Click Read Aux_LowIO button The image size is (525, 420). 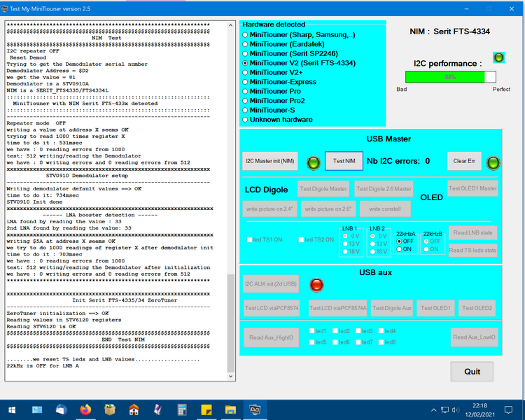[x=474, y=337]
